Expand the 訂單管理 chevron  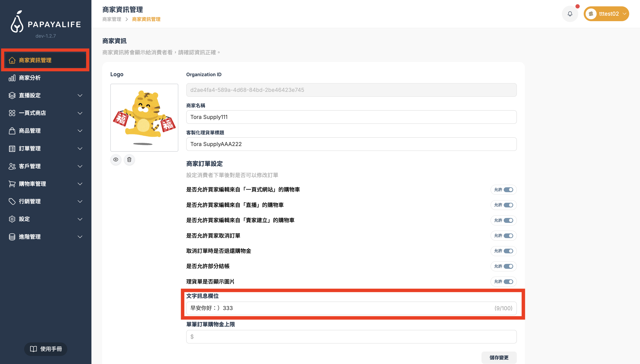pos(80,149)
